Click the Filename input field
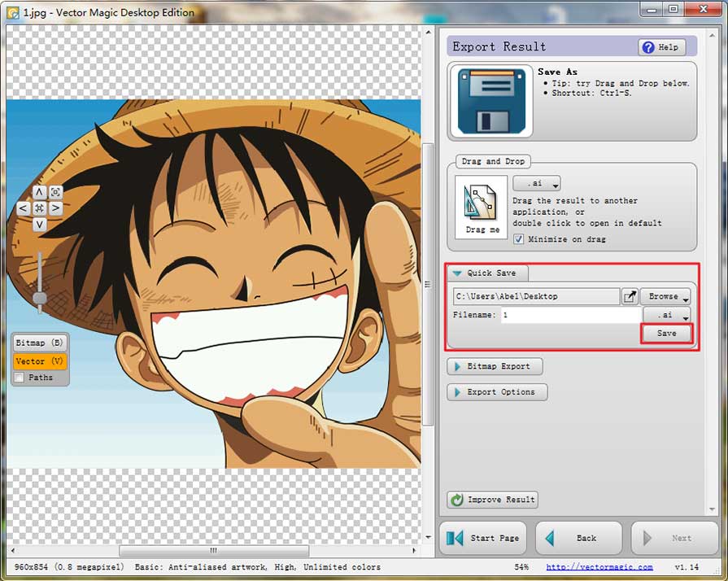Image resolution: width=728 pixels, height=581 pixels. (x=569, y=315)
